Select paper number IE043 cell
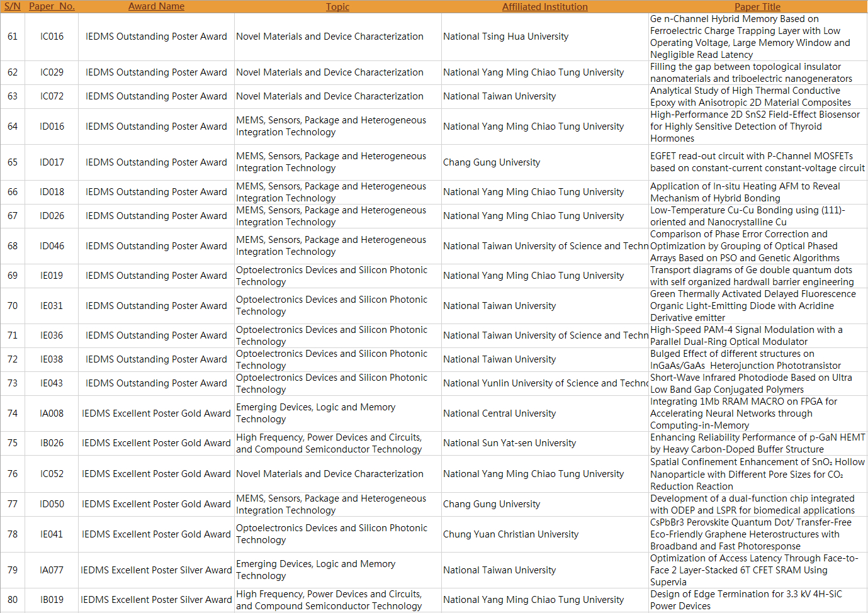The height and width of the screenshot is (613, 868). click(x=52, y=383)
